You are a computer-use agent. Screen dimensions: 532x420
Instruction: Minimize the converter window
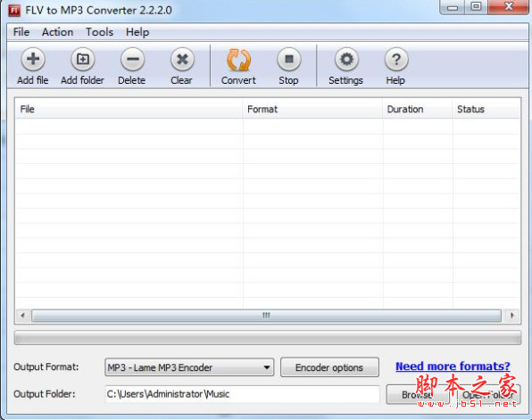coord(453,7)
